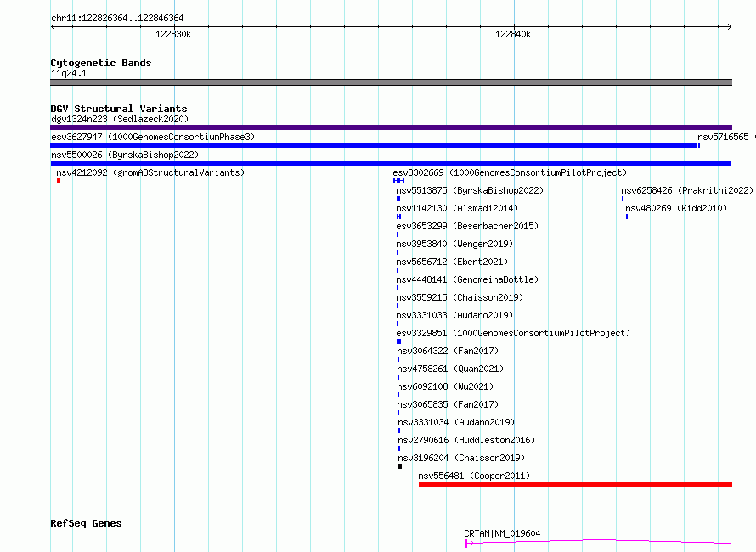Screen dimensions: 756x552
Task: Open esv3302669 (1000GenomesConsortiumPilotProject) label
Action: (510, 172)
